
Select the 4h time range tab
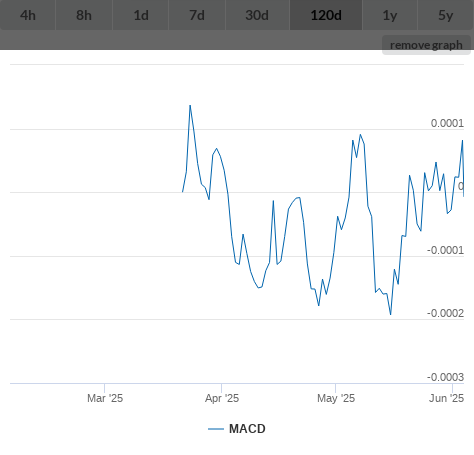(x=28, y=15)
